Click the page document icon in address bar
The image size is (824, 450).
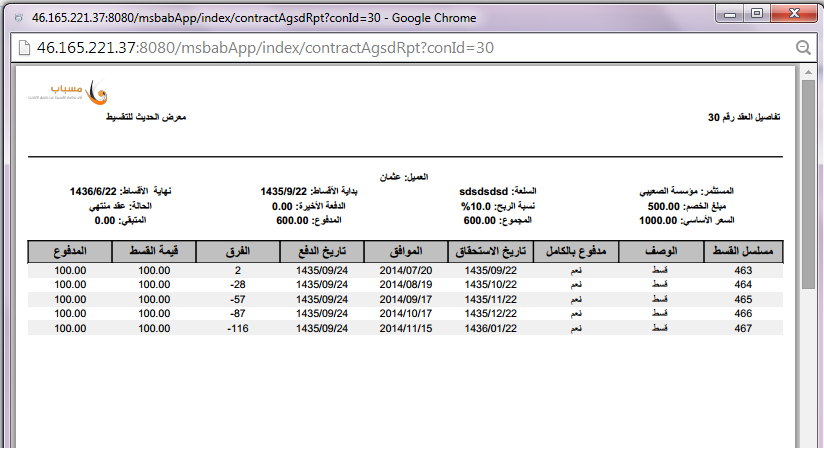click(x=24, y=48)
